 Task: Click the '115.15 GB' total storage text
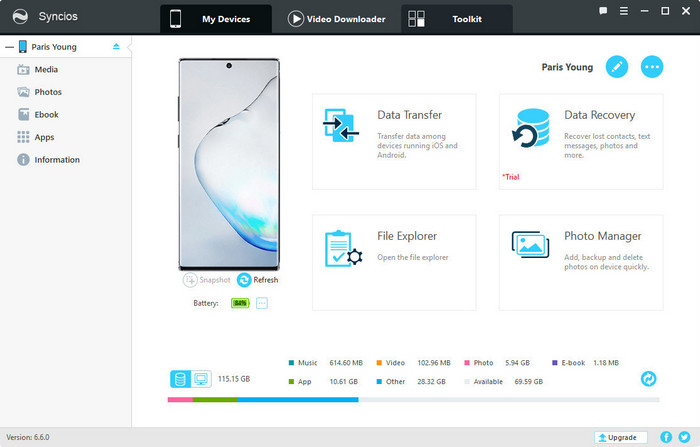(x=234, y=379)
